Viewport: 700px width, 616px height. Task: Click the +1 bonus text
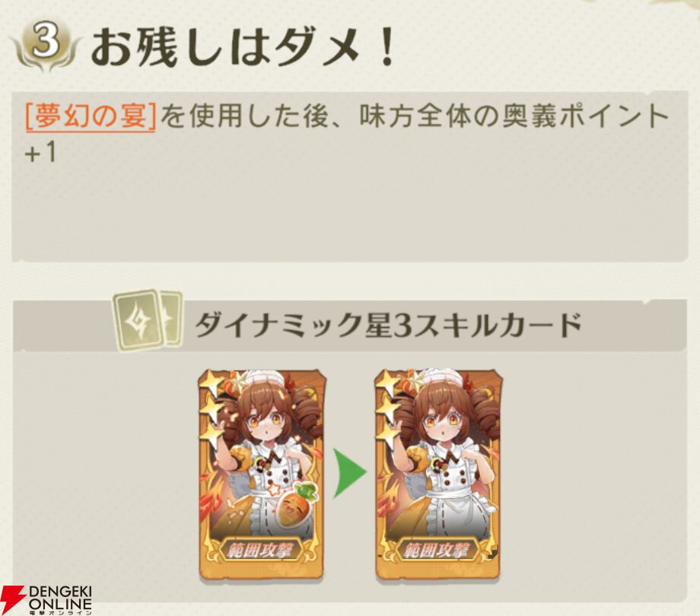click(40, 153)
